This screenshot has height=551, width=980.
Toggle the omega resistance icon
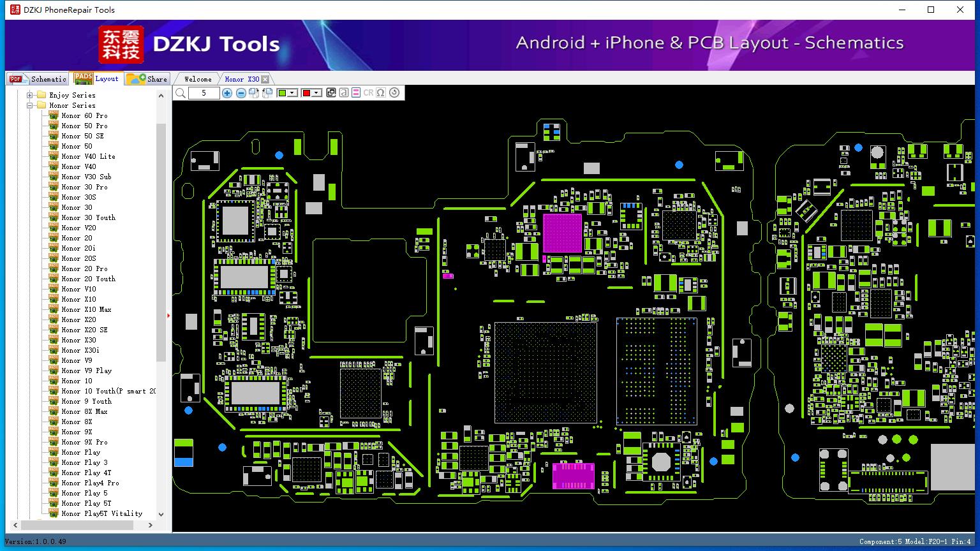[x=381, y=92]
